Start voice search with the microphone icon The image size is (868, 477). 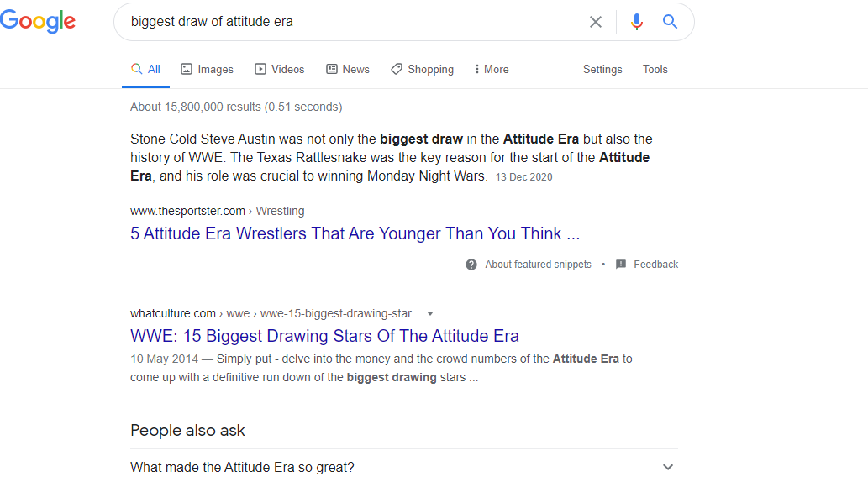coord(637,22)
